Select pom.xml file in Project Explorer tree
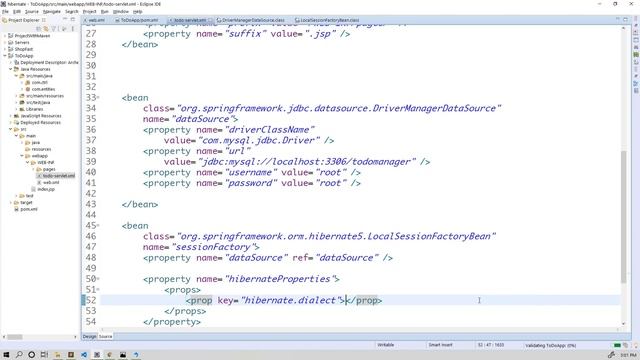Screen dimensions: 640x360 [x=26, y=209]
